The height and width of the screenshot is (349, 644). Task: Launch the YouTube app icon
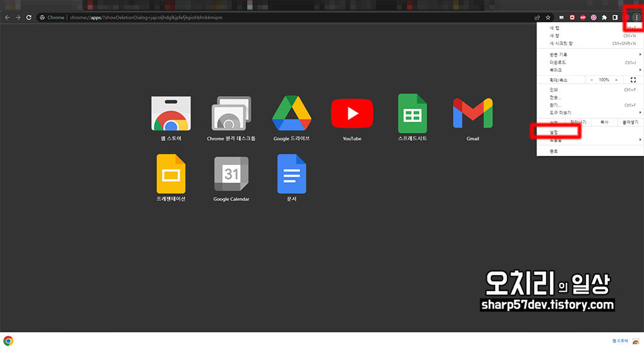352,113
